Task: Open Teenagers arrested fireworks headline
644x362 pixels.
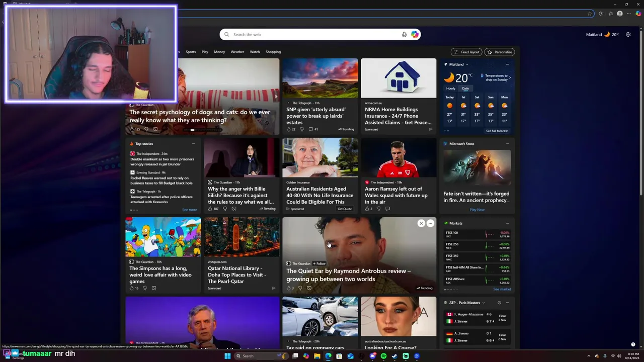Action: coord(162,200)
